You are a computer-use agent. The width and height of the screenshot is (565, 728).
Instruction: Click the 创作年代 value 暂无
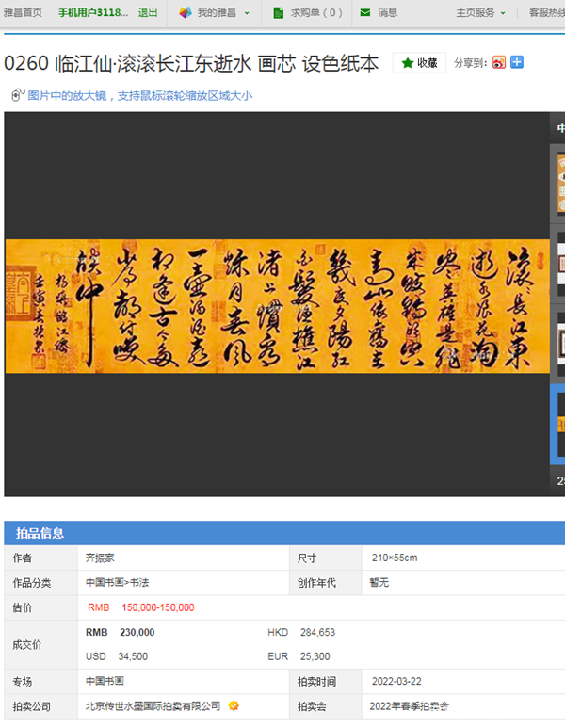[379, 582]
